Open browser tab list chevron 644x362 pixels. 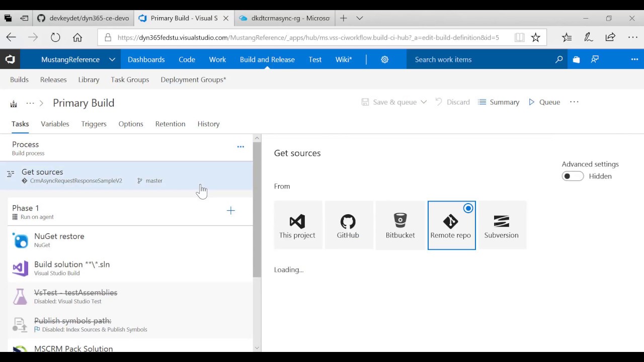(x=360, y=18)
